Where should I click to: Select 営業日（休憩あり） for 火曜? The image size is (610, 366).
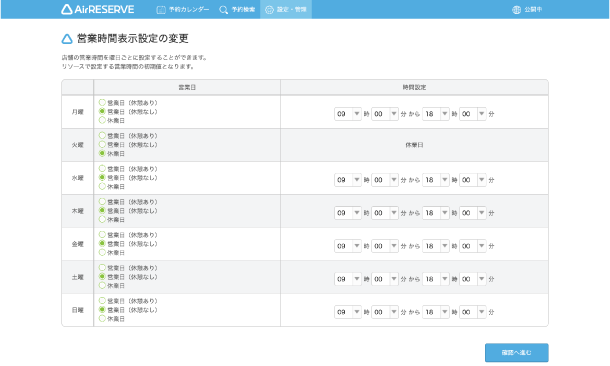(x=102, y=135)
